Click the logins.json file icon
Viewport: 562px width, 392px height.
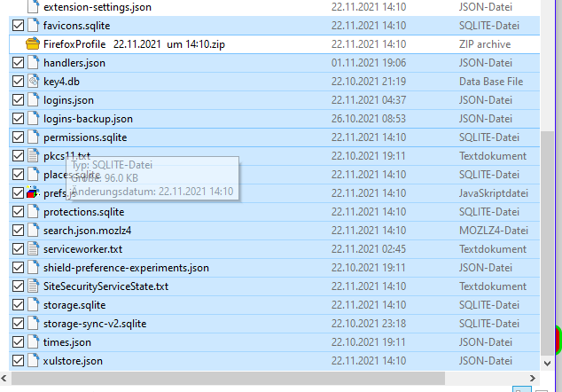point(33,100)
